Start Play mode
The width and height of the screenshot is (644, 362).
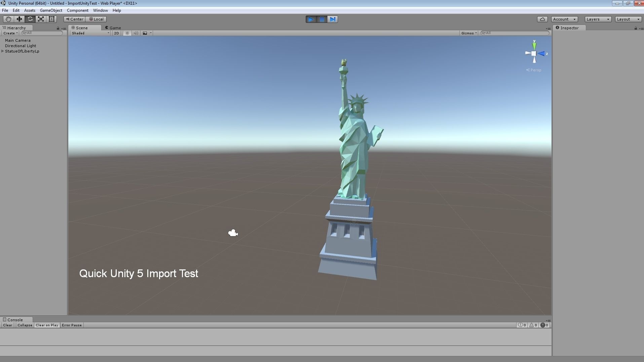pyautogui.click(x=311, y=19)
